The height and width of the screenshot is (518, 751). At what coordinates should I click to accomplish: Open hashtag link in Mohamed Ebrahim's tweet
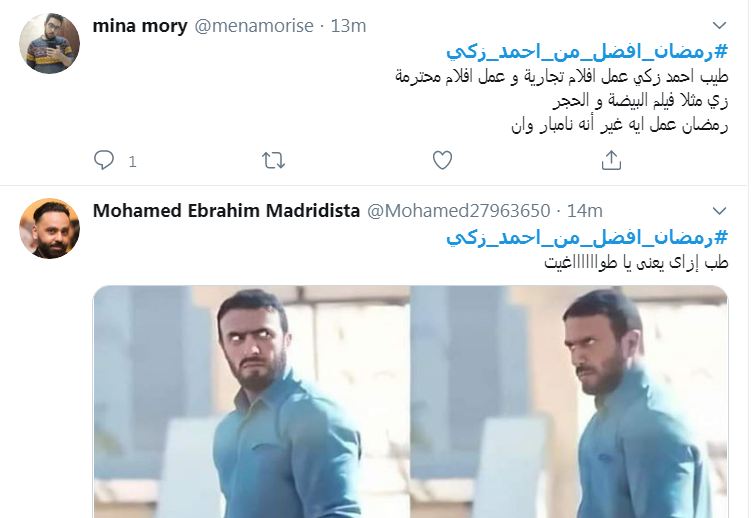tap(587, 237)
